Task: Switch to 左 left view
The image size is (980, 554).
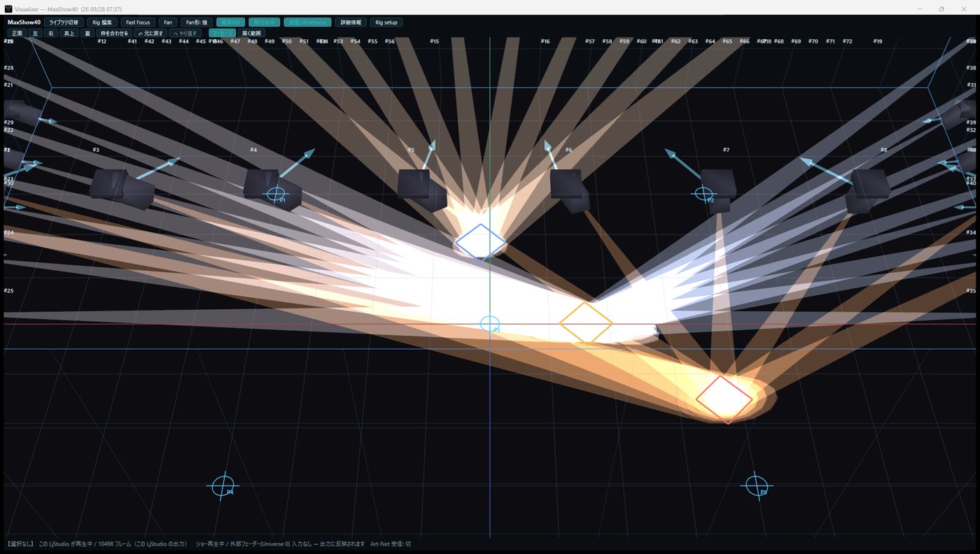Action: point(35,33)
